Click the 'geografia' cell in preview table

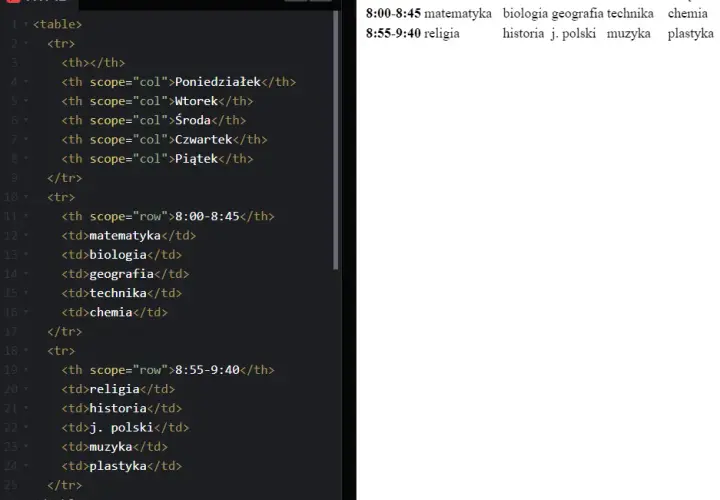point(578,14)
